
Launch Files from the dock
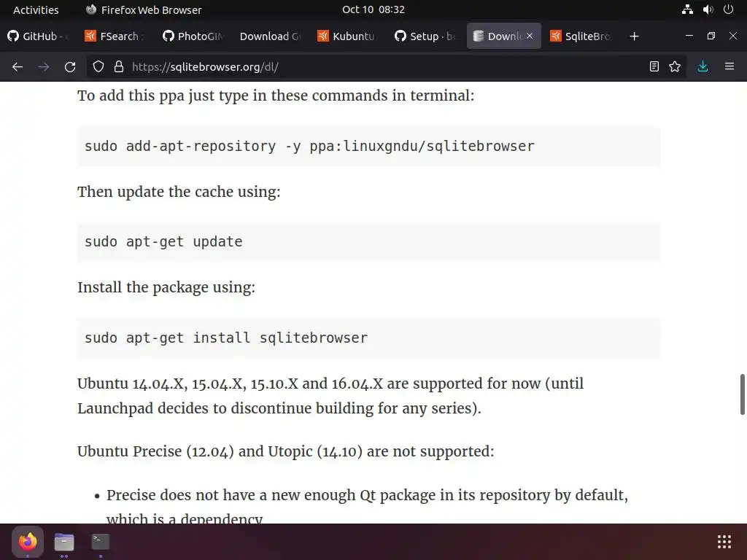pos(64,542)
